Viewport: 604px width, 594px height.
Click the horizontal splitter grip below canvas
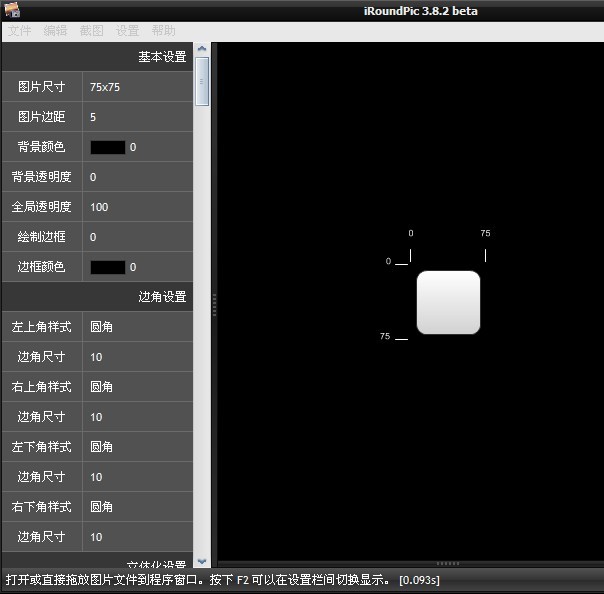tap(448, 564)
